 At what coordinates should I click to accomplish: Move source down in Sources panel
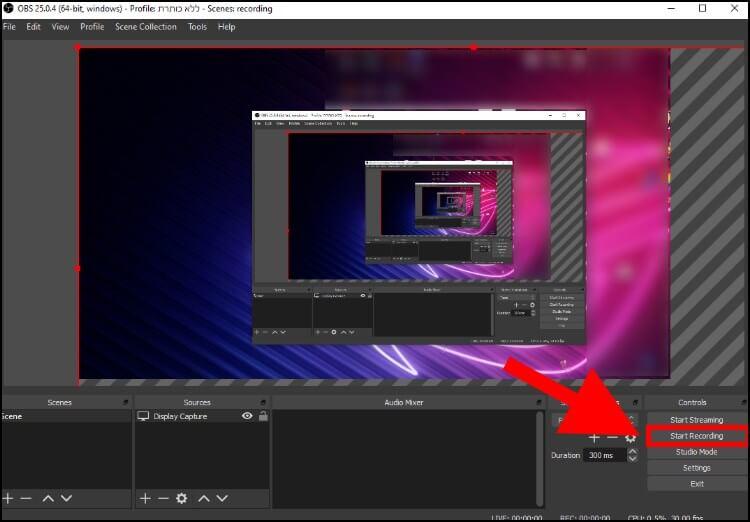[x=222, y=499]
